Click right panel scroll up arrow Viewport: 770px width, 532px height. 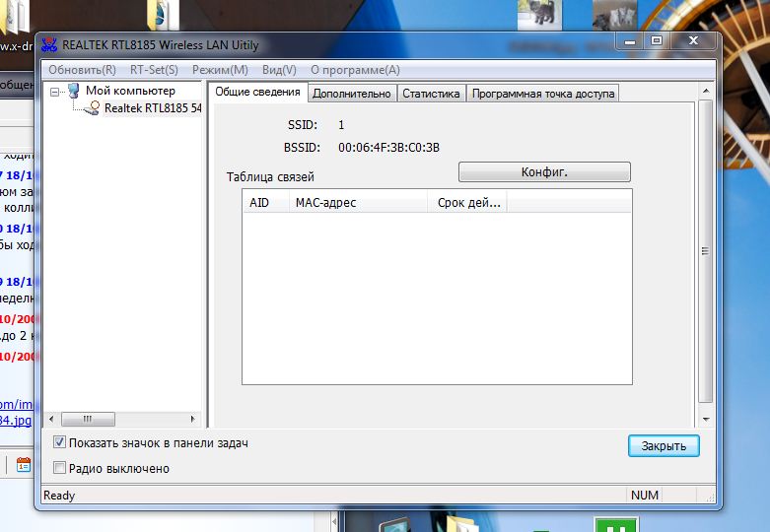[706, 91]
